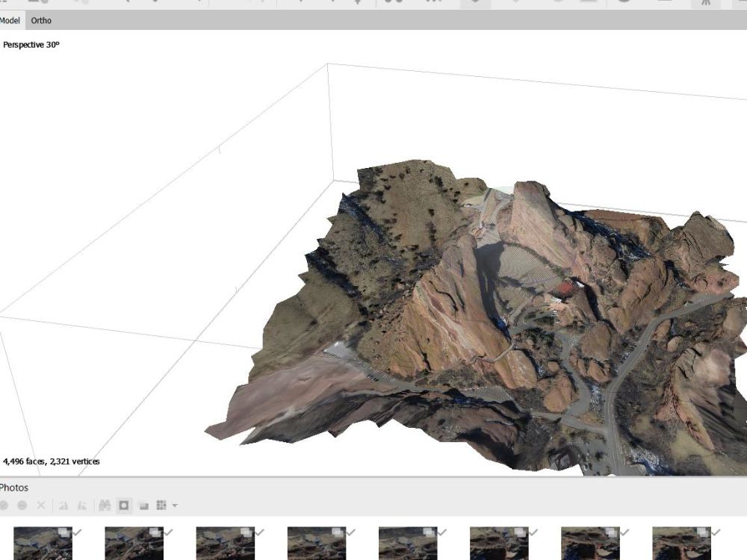Open the view mode dropdown arrow
This screenshot has height=560, width=747.
click(175, 505)
